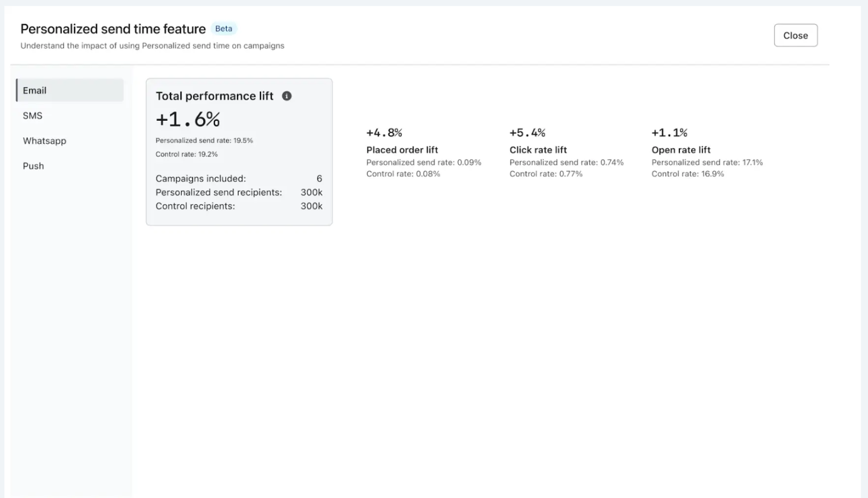Click the info icon beside Total performance lift
This screenshot has height=498, width=868.
pyautogui.click(x=287, y=96)
